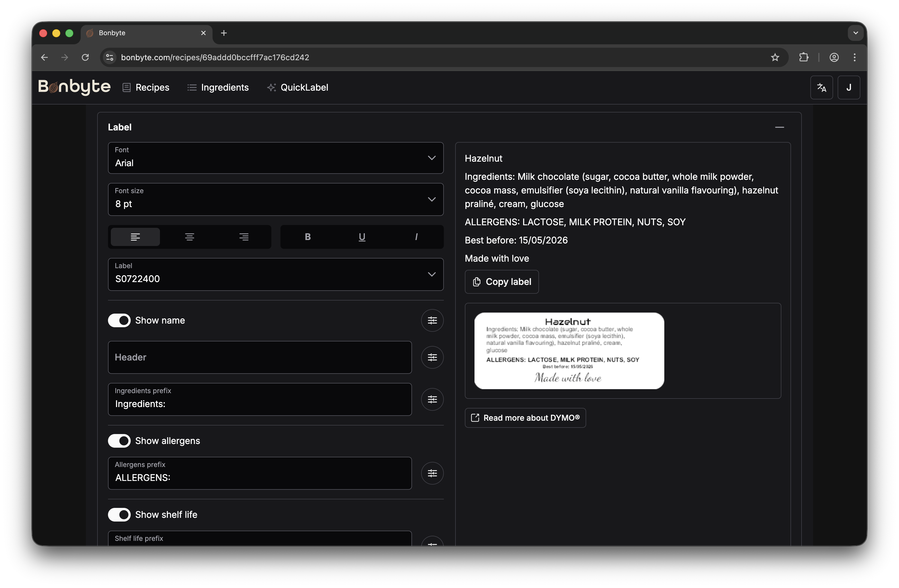899x588 pixels.
Task: Disable the Show name toggle
Action: 119,320
